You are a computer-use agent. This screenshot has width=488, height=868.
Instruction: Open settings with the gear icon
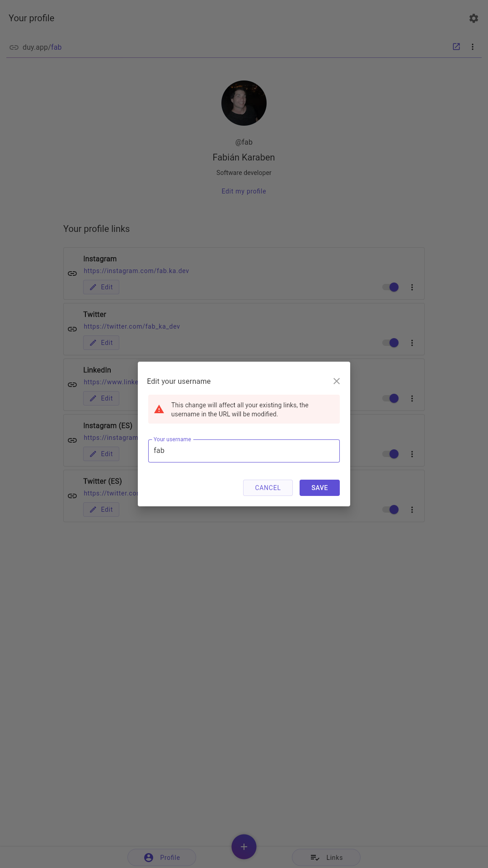tap(474, 18)
